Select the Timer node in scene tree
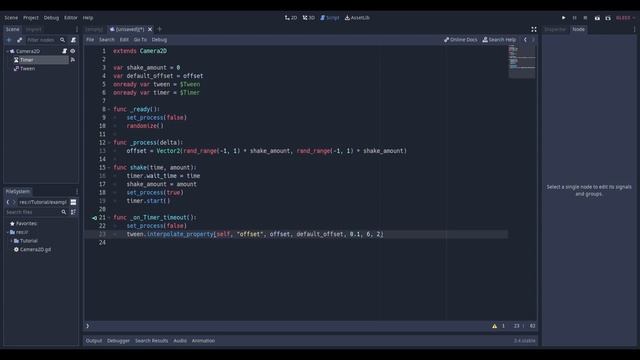This screenshot has width=640, height=360. [x=27, y=60]
